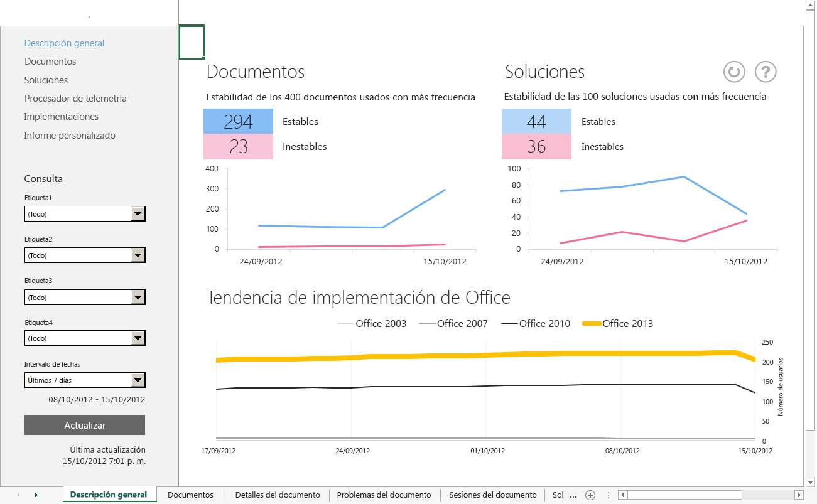Click the next sheet navigation arrow
The height and width of the screenshot is (504, 817).
click(x=36, y=495)
